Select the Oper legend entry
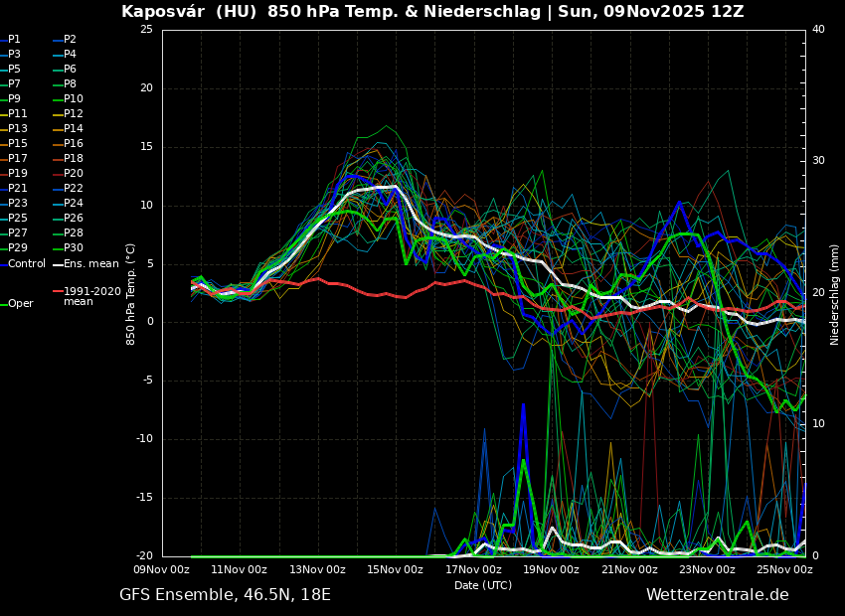Image resolution: width=845 pixels, height=616 pixels. (20, 304)
